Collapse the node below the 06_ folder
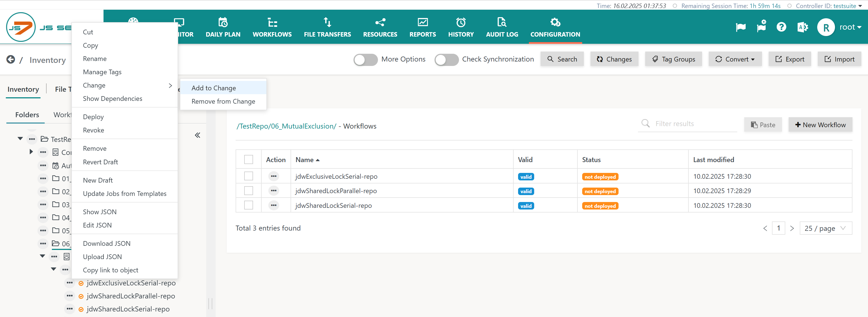The image size is (868, 317). (x=42, y=256)
